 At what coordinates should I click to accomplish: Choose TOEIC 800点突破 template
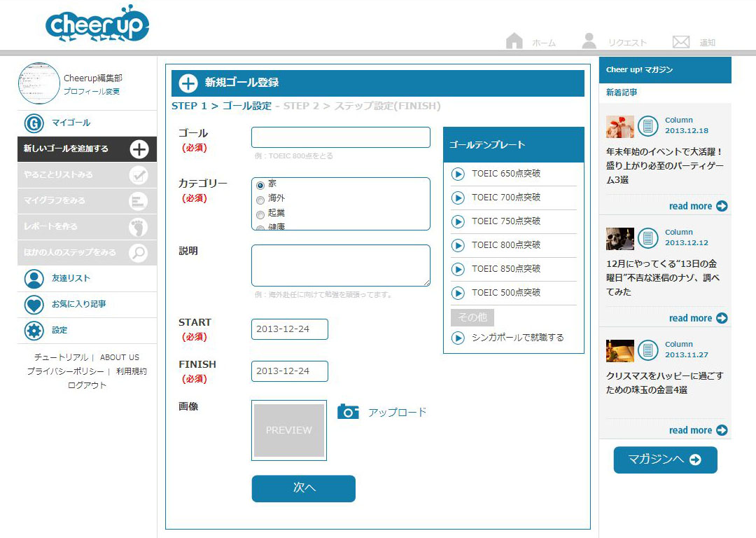tap(505, 245)
